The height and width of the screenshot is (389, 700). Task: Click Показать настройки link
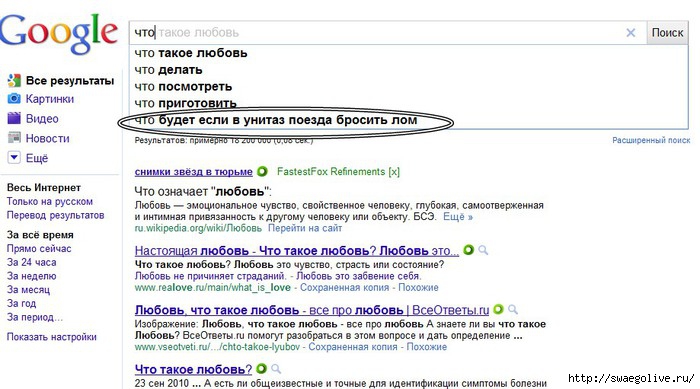(x=51, y=337)
